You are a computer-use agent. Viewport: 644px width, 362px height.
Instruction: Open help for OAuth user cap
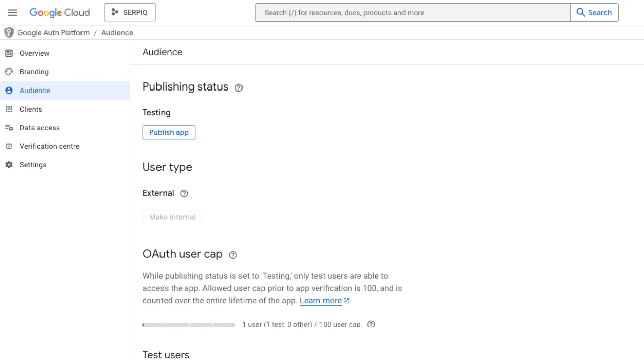[233, 255]
